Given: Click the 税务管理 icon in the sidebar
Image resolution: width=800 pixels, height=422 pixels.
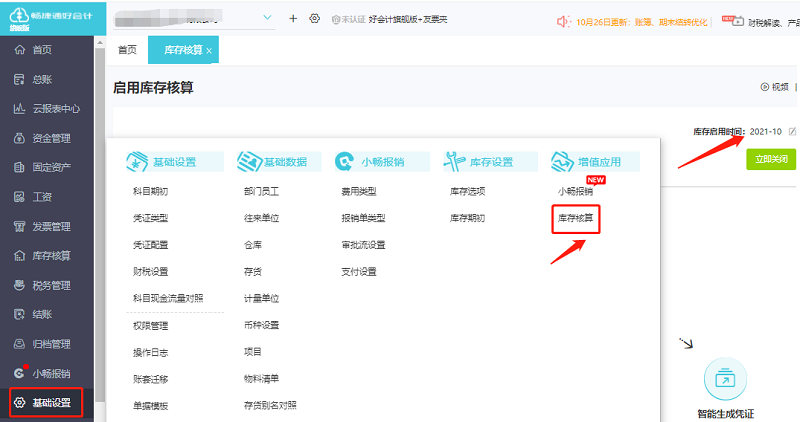Looking at the screenshot, I should coord(19,285).
